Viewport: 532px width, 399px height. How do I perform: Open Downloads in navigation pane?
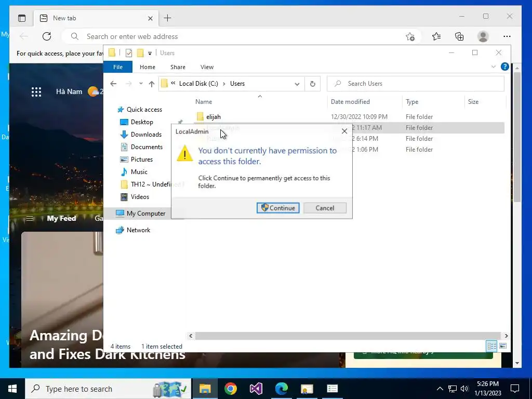(x=146, y=135)
